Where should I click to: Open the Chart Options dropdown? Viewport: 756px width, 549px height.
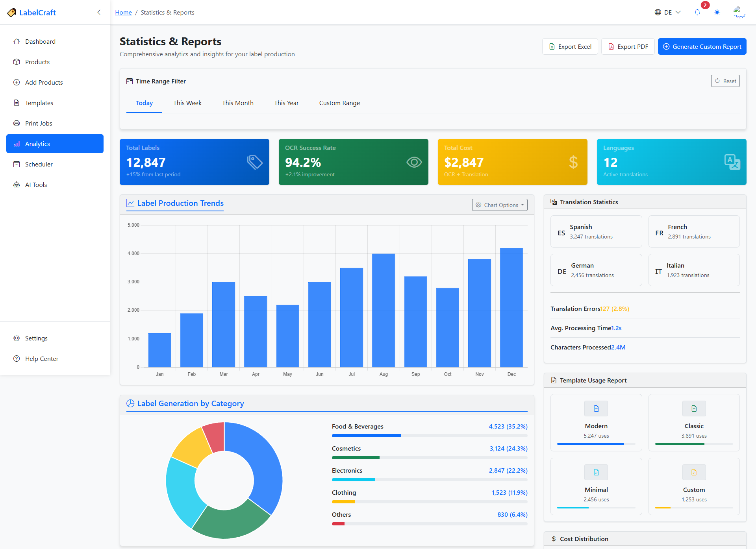499,205
